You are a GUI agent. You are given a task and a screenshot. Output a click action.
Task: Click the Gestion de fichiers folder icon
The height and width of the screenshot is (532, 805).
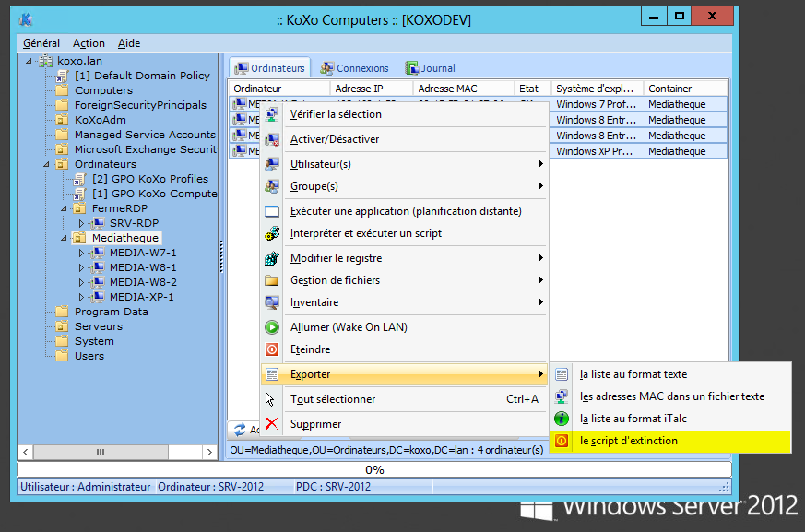(x=272, y=280)
